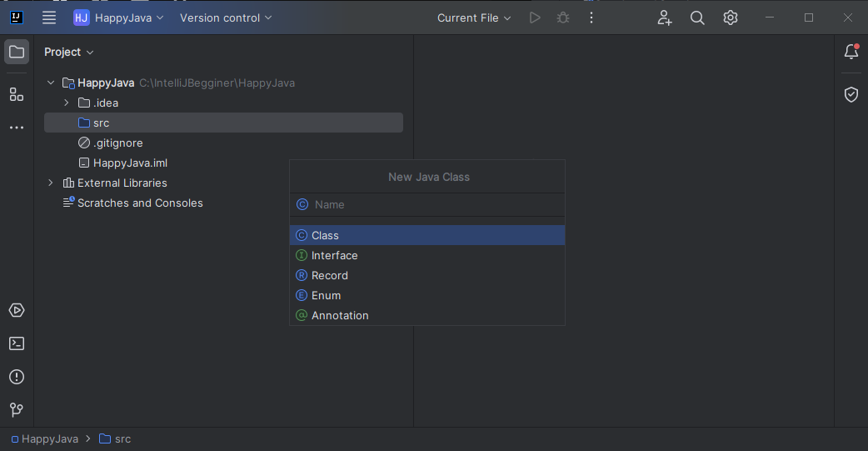Viewport: 868px width, 451px height.
Task: Click the shield security icon in right sidebar
Action: [x=851, y=95]
